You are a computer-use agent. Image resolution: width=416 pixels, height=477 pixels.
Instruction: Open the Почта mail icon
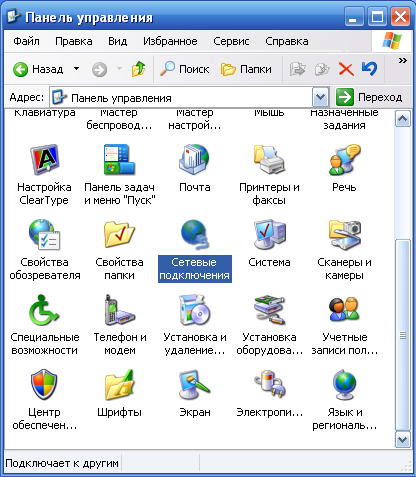pyautogui.click(x=195, y=160)
